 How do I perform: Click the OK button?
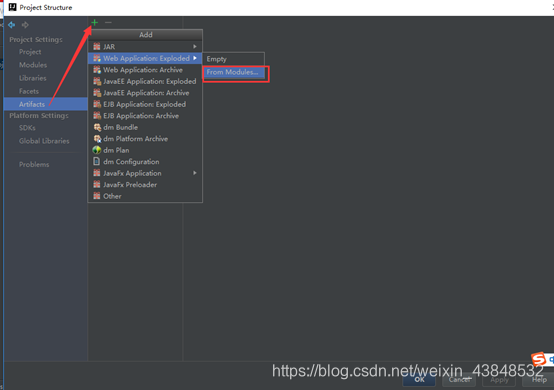click(x=419, y=380)
